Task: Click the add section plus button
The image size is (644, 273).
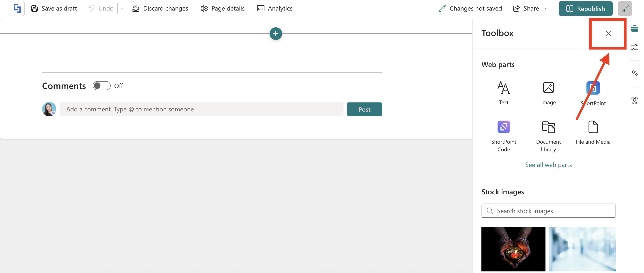Action: 275,34
